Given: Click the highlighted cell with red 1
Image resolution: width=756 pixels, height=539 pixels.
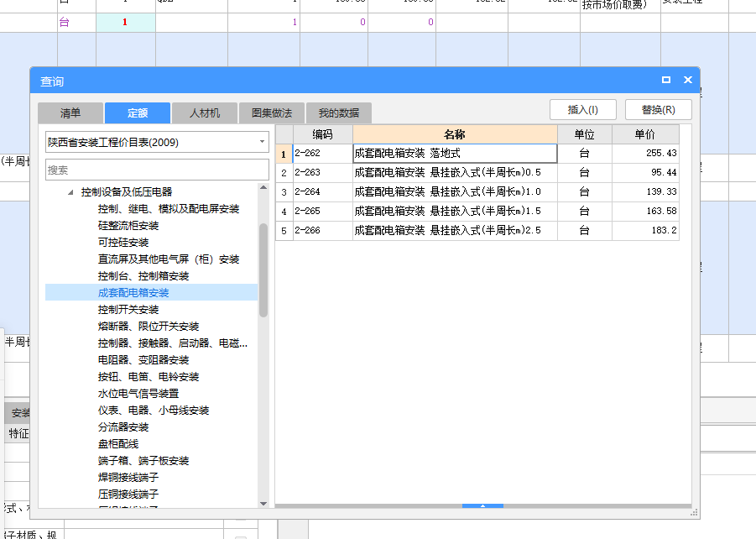Looking at the screenshot, I should click(125, 22).
